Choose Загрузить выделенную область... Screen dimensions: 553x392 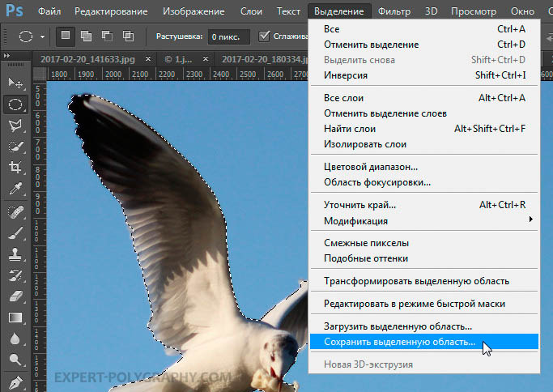click(x=424, y=326)
